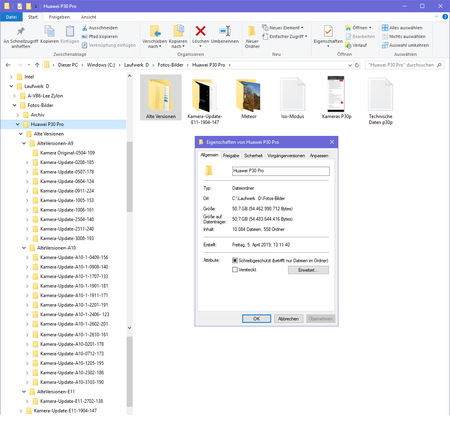Select the Kameras P30p image file
Image resolution: width=450 pixels, height=425 pixels.
[x=336, y=97]
